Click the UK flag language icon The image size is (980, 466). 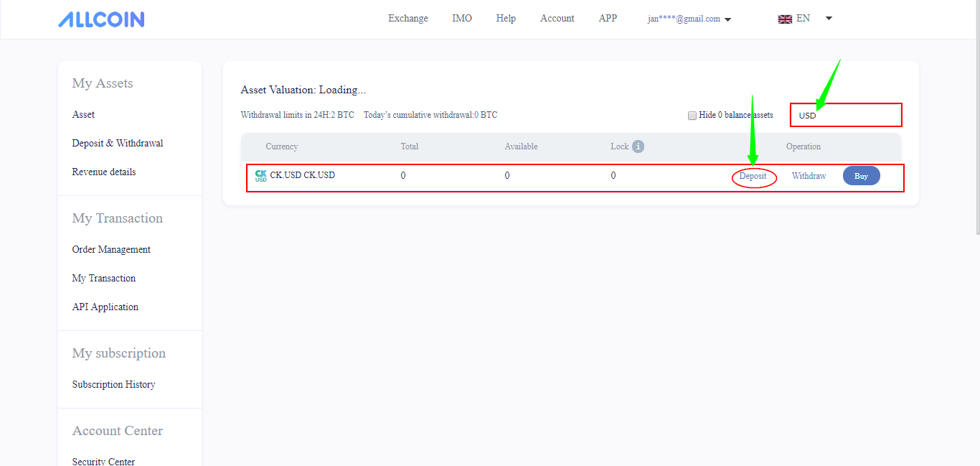tap(785, 19)
